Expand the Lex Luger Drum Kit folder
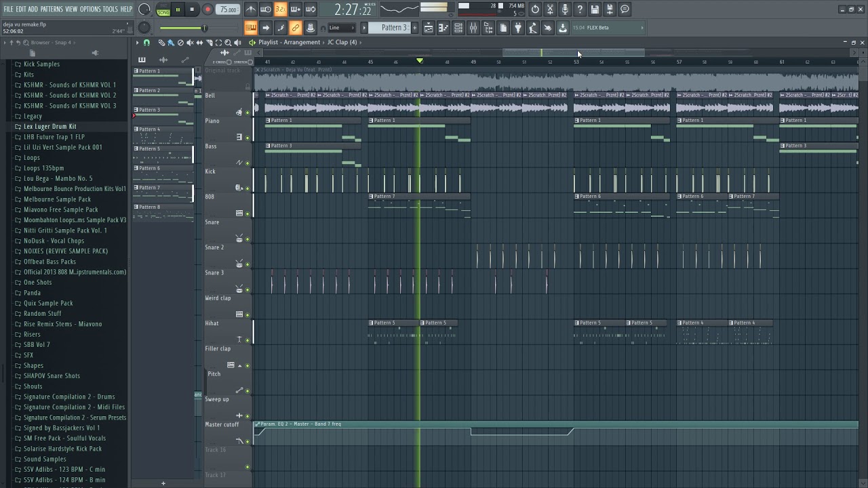This screenshot has height=488, width=868. click(x=50, y=126)
